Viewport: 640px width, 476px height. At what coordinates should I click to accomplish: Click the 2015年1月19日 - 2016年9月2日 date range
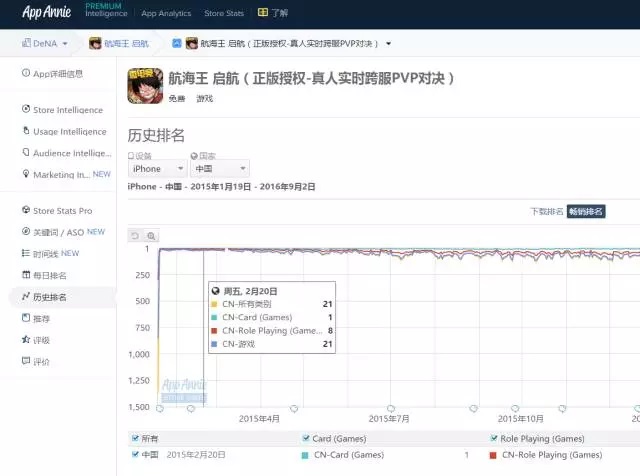pos(253,187)
